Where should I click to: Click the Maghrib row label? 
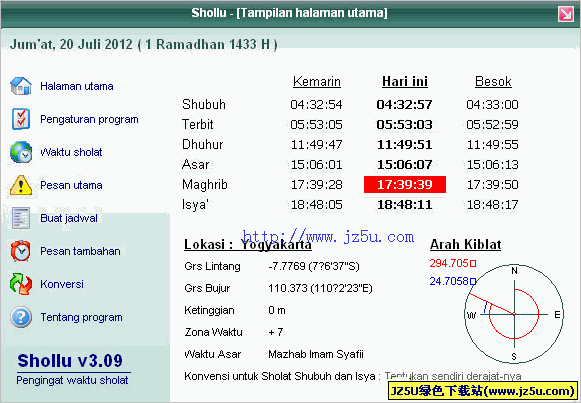point(205,185)
